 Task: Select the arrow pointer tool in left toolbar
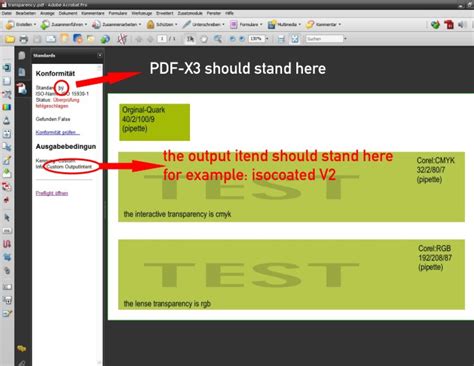tap(7, 218)
